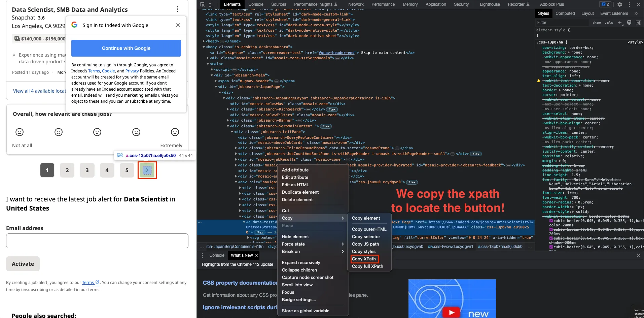Toggle rendering emulations paintbrush icon
Screen dimensions: 644x318
(x=629, y=23)
